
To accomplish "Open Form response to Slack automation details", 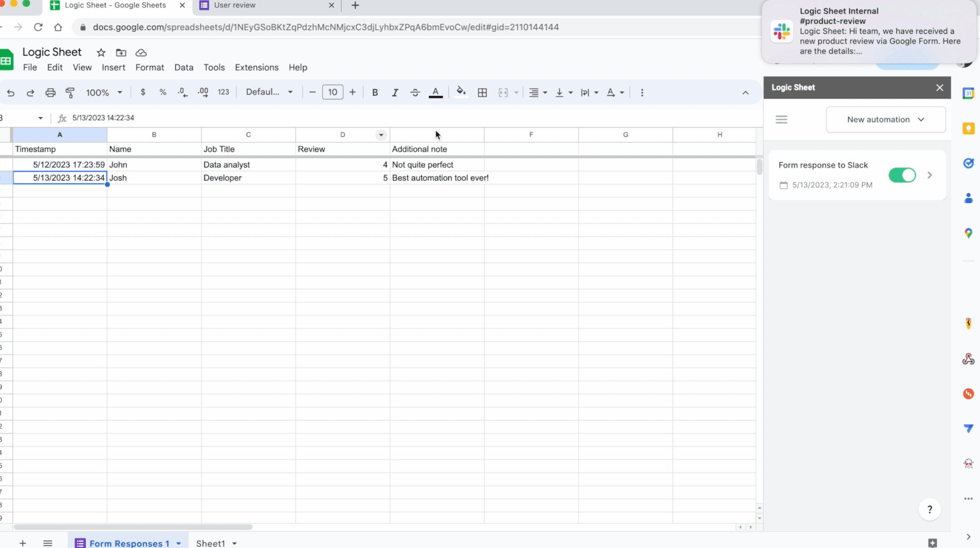I will click(x=929, y=175).
